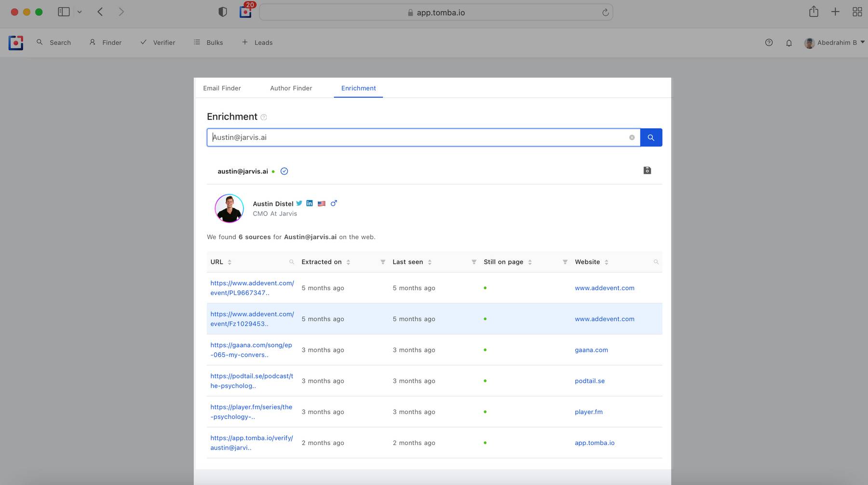Search within the Website column
The height and width of the screenshot is (485, 868).
656,262
